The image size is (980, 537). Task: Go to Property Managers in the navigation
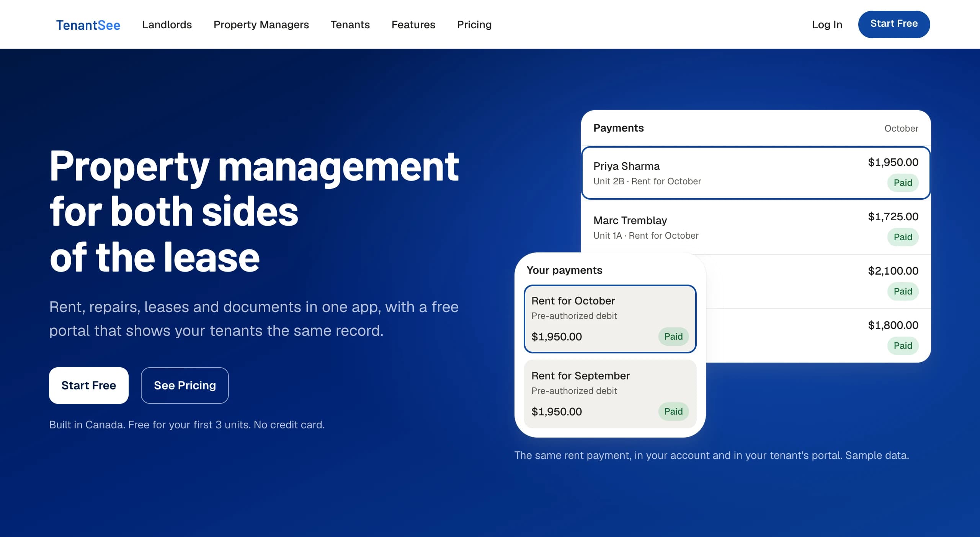(261, 24)
